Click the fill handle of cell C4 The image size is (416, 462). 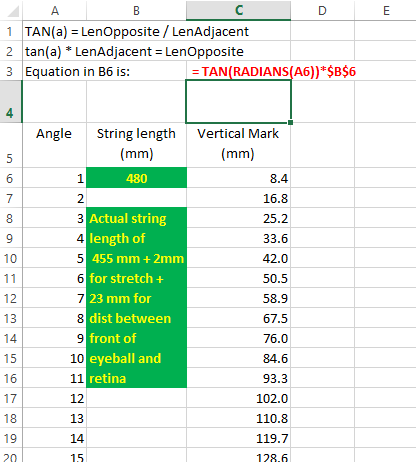[x=291, y=123]
